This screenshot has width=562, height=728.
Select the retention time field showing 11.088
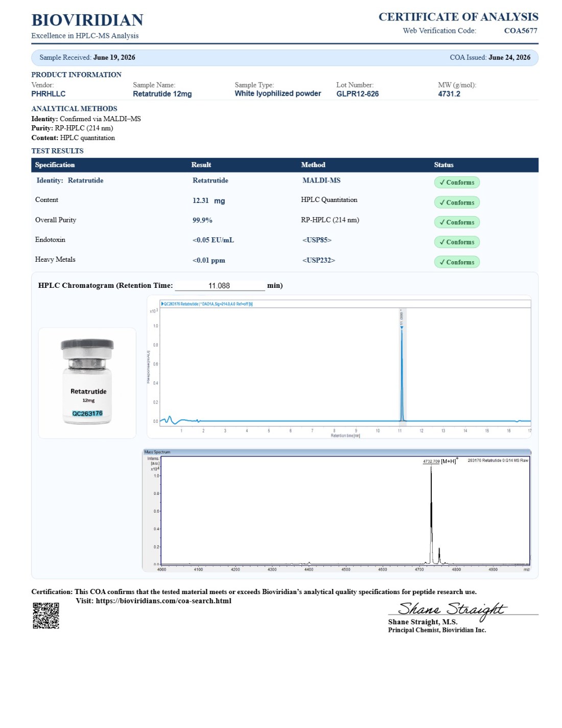(220, 286)
